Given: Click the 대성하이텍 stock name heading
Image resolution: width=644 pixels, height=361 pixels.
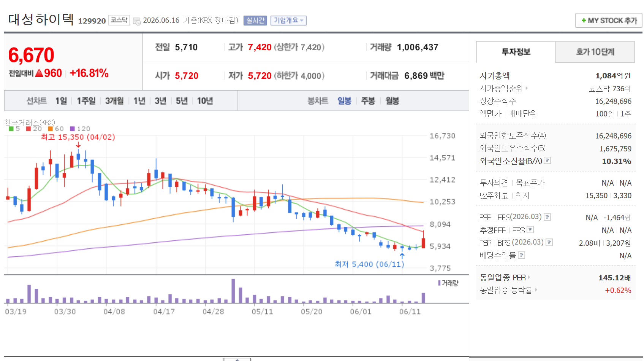Looking at the screenshot, I should click(x=41, y=19).
